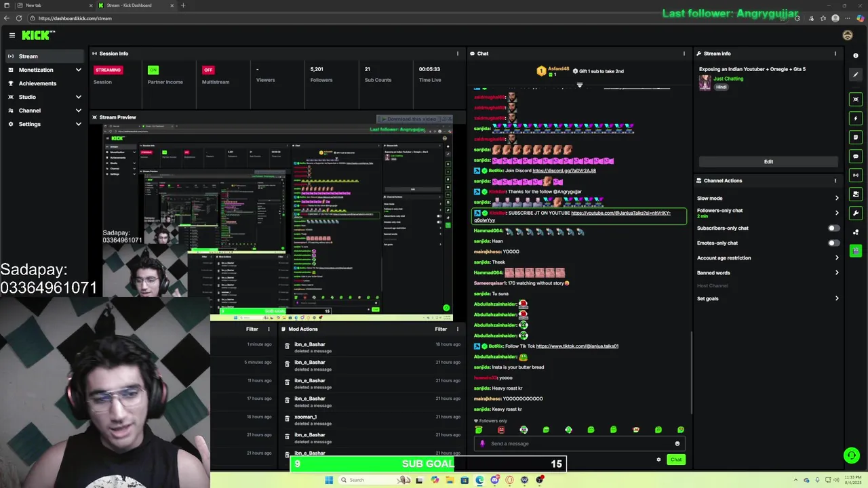The image size is (868, 488).
Task: Open Stream info panel kebab menu
Action: pos(835,54)
